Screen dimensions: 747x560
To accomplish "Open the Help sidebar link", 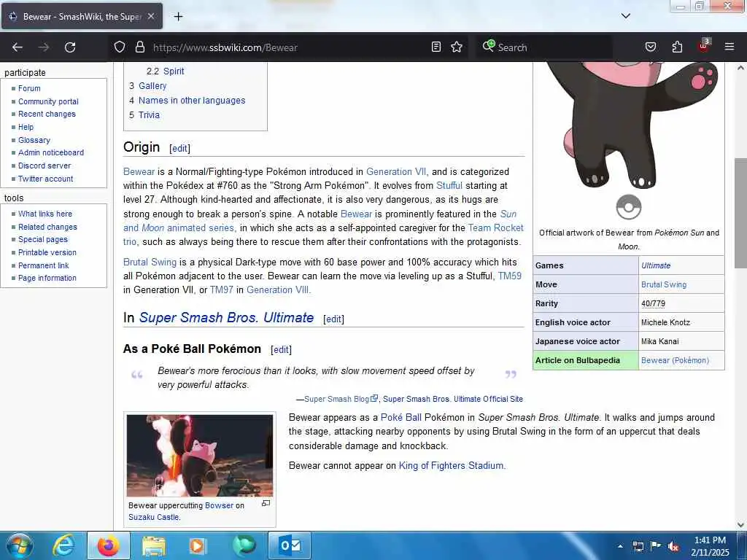I will click(26, 127).
